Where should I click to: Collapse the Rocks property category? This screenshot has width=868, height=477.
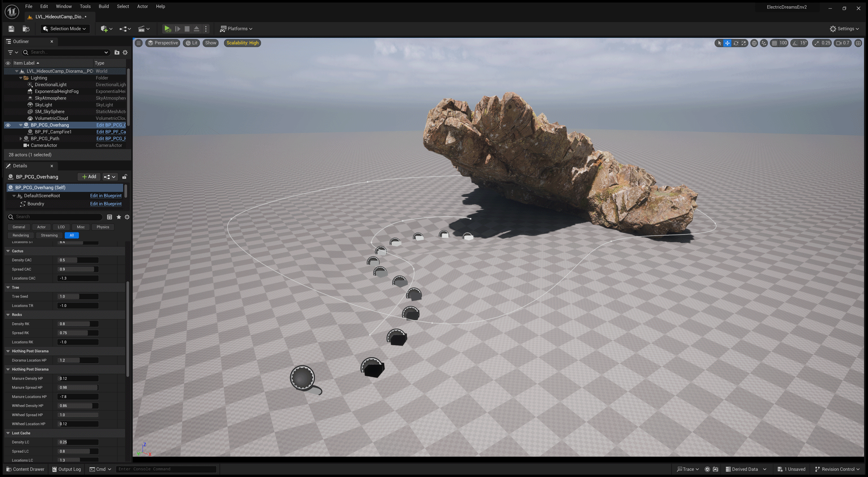(8, 315)
